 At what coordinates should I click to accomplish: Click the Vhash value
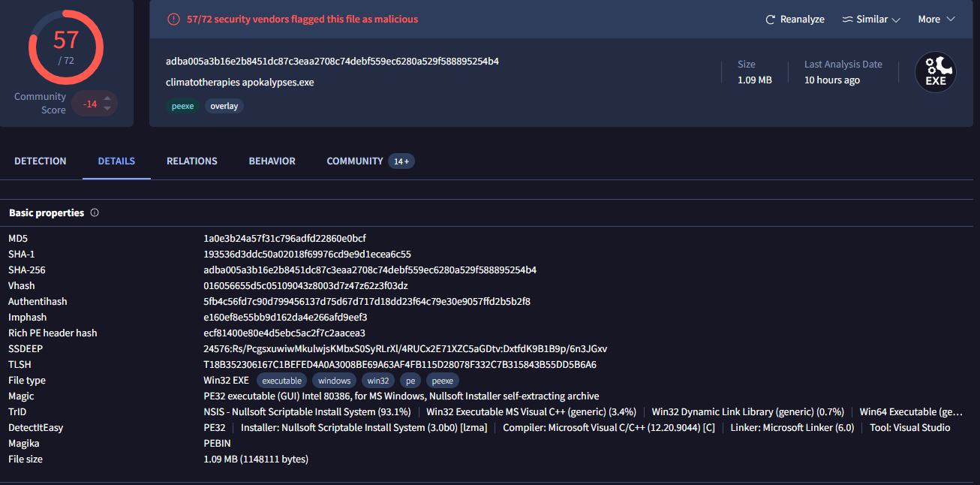[305, 286]
